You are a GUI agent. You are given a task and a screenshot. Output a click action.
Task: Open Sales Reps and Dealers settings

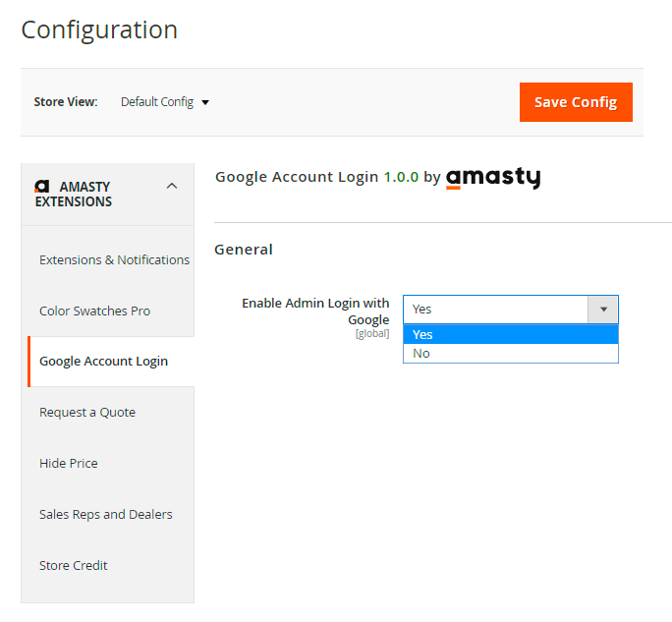coord(105,515)
